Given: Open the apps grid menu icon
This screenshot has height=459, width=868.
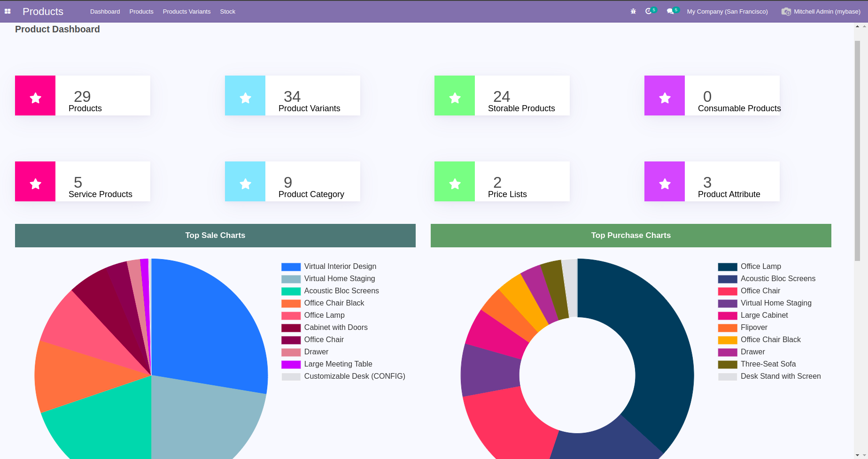Looking at the screenshot, I should coord(8,11).
